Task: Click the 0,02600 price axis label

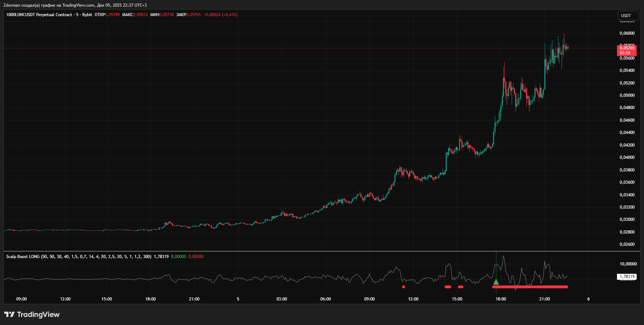Action: 627,244
